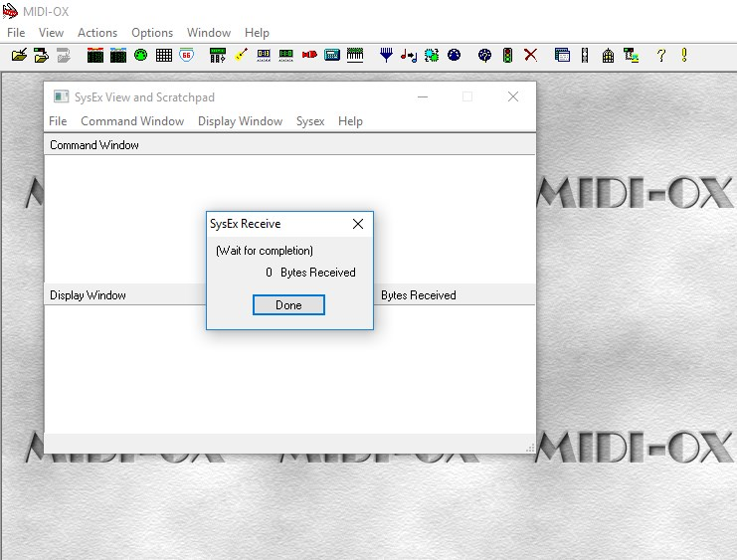Click the blue filter funnel icon
This screenshot has height=560, width=737.
[x=386, y=55]
